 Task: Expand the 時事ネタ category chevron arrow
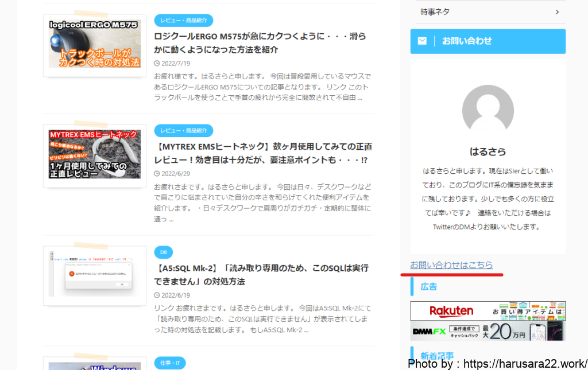coord(557,12)
